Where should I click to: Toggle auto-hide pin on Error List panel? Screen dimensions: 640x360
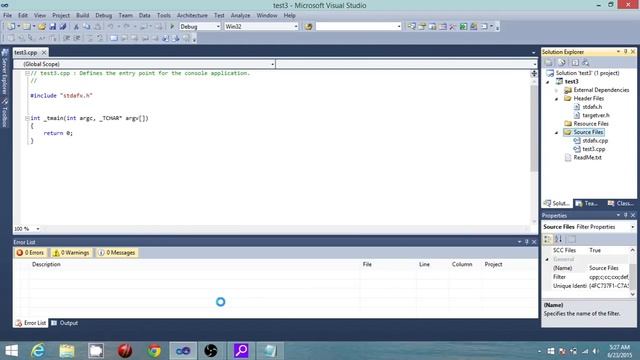pos(527,242)
